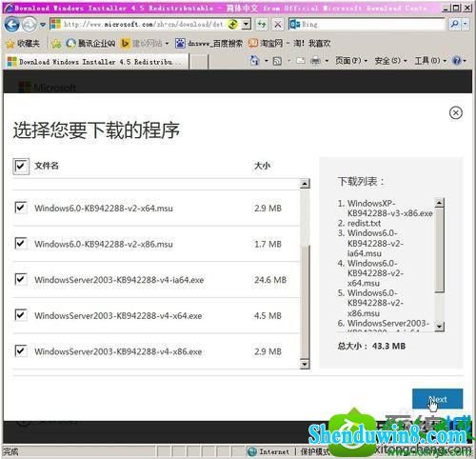
Task: Click the Bing search magnifier icon
Action: [454, 24]
